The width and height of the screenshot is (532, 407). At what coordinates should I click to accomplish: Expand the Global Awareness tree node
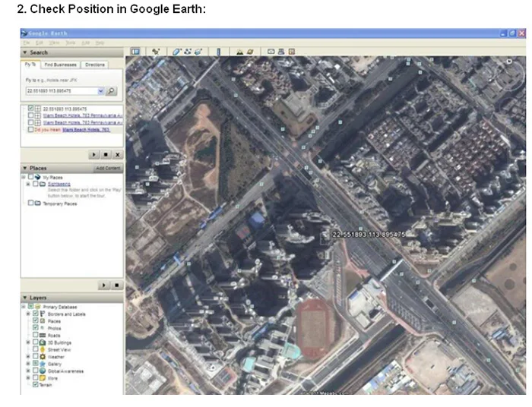click(28, 371)
